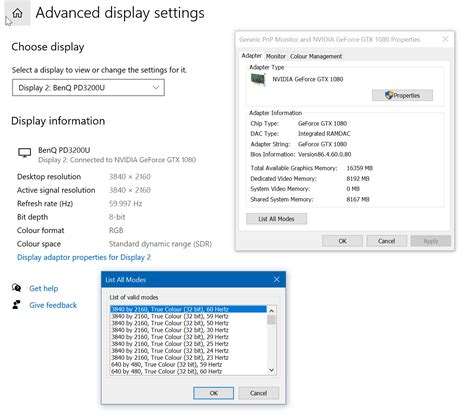Select mode 640 by 480, 59 Hertz
The height and width of the screenshot is (420, 474).
click(188, 365)
